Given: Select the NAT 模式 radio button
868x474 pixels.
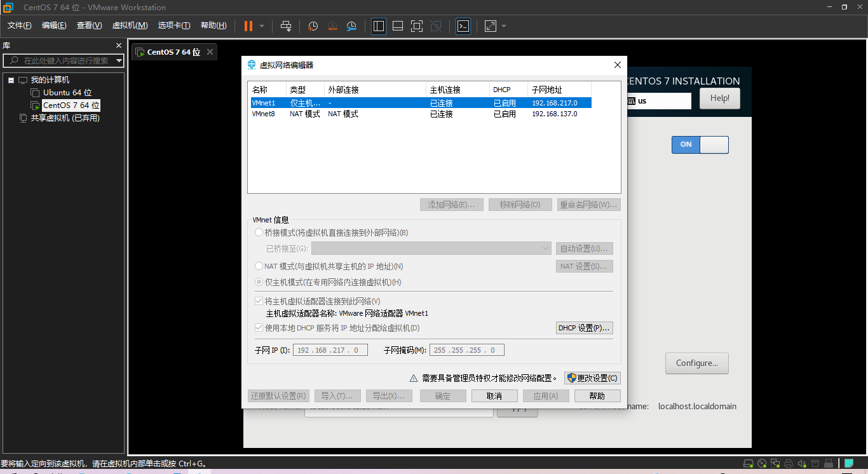Looking at the screenshot, I should click(x=259, y=266).
